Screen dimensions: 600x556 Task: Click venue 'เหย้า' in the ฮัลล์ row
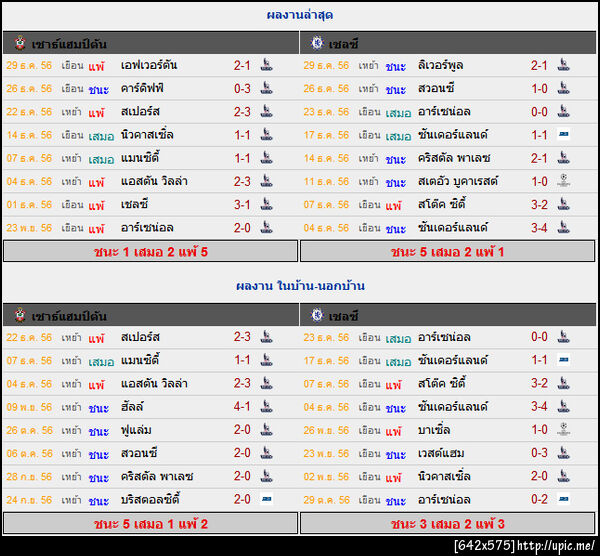tap(72, 407)
